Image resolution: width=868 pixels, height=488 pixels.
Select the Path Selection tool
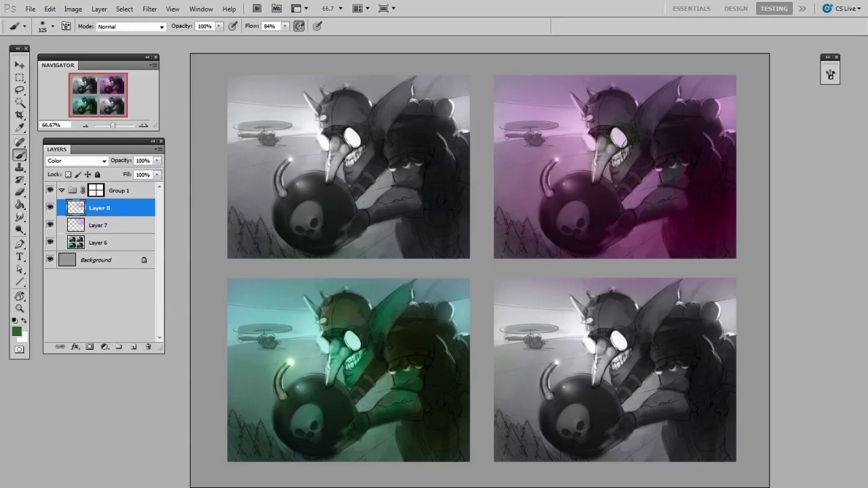(x=20, y=269)
